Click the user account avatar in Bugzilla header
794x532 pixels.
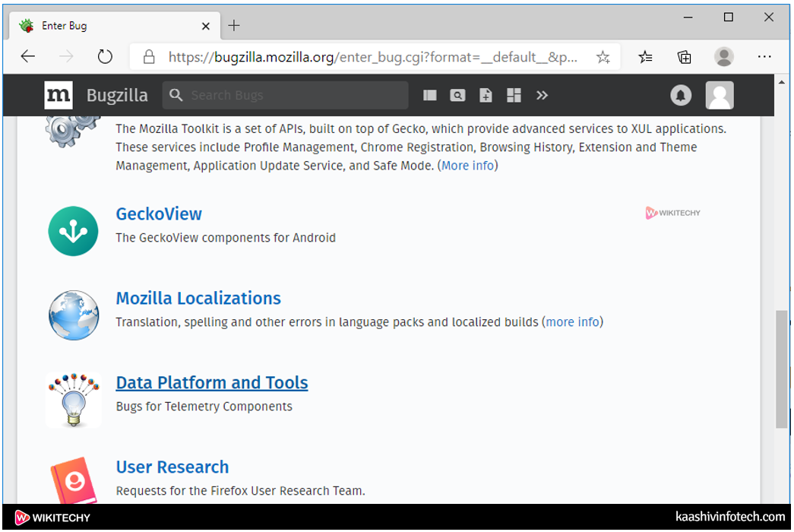click(x=719, y=95)
